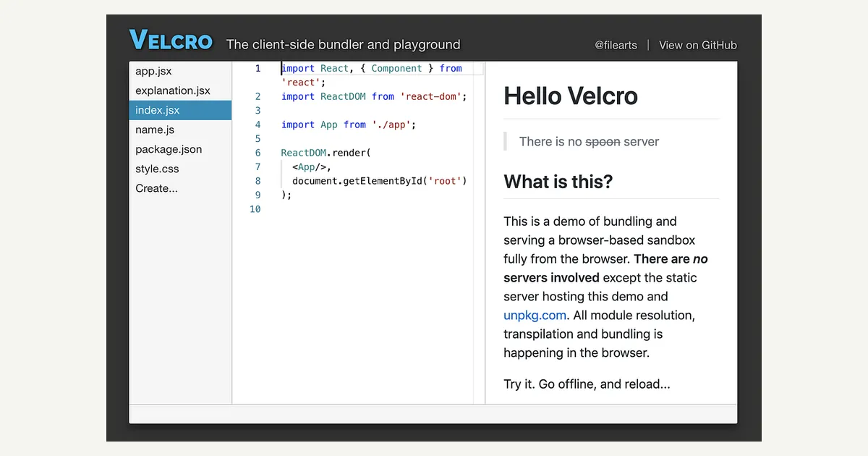Click the './app' import path
Screen dimensions: 868x456
click(391, 124)
